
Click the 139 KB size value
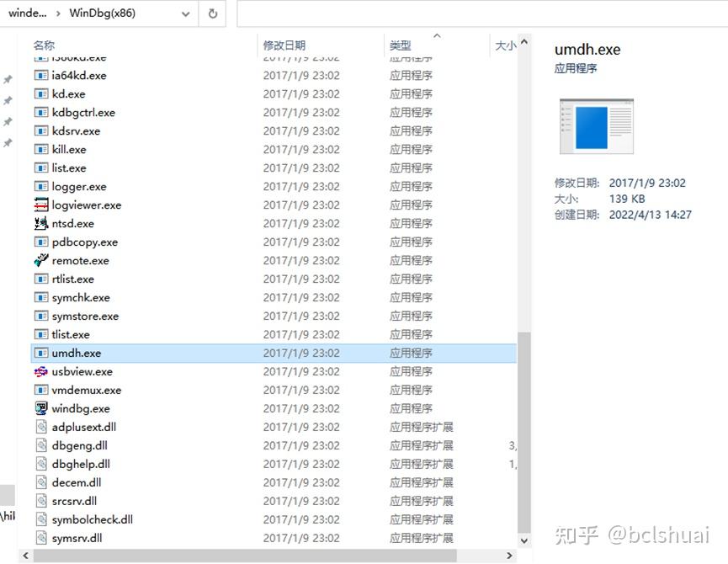tap(627, 199)
